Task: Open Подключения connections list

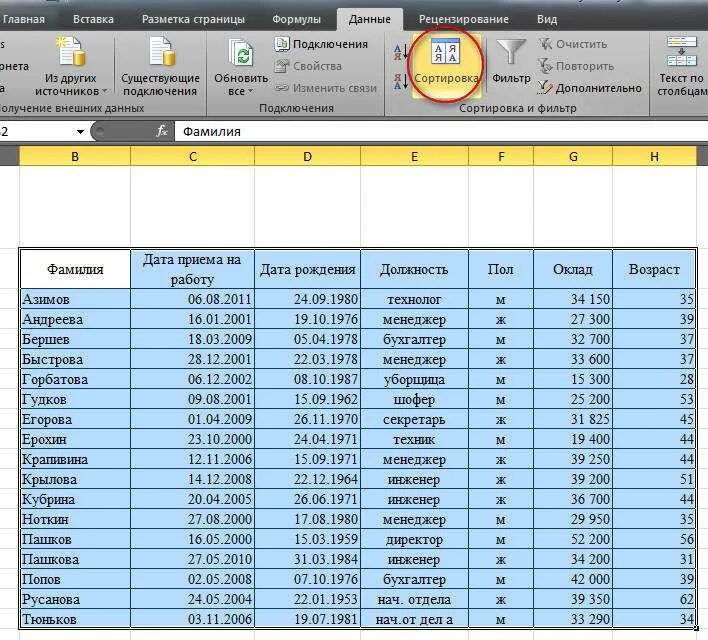Action: (x=321, y=44)
